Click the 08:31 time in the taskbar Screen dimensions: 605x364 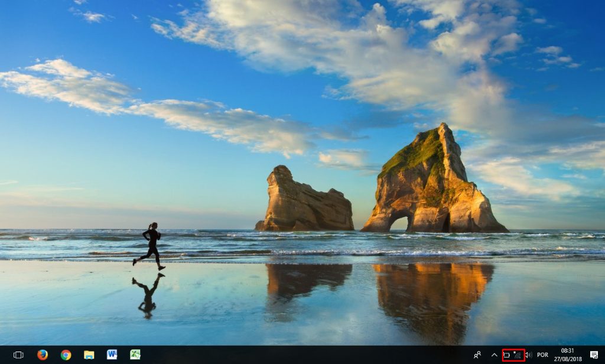point(567,351)
